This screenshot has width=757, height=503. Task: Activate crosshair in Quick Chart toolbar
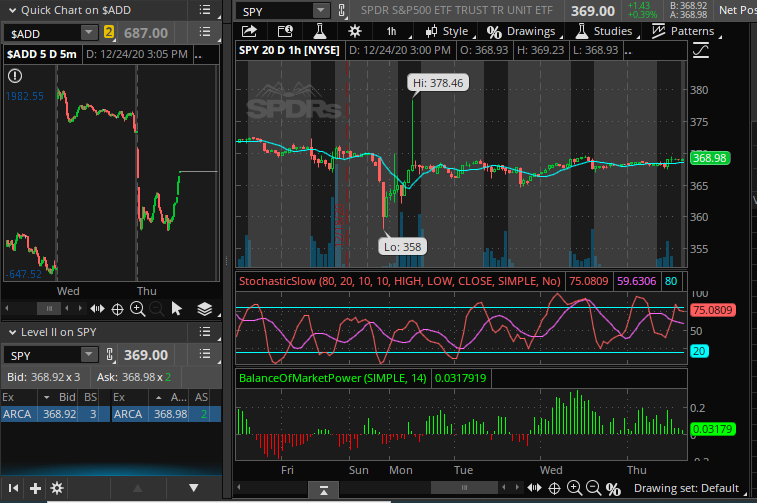(117, 309)
